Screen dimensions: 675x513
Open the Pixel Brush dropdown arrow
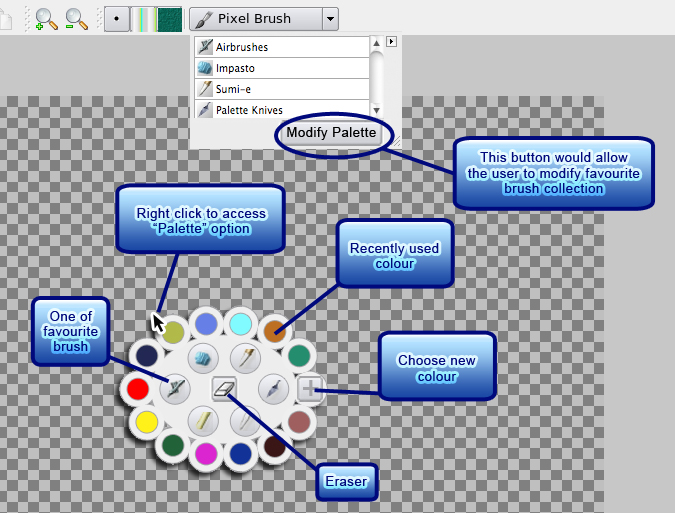[x=330, y=19]
